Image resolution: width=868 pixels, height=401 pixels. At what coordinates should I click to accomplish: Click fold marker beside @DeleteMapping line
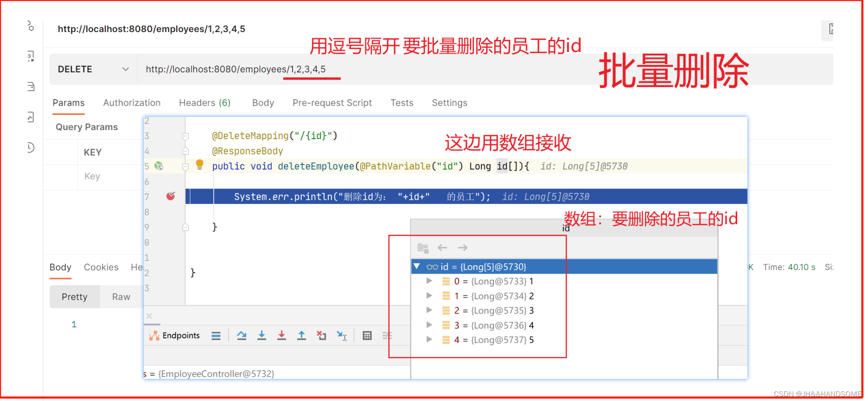click(186, 137)
